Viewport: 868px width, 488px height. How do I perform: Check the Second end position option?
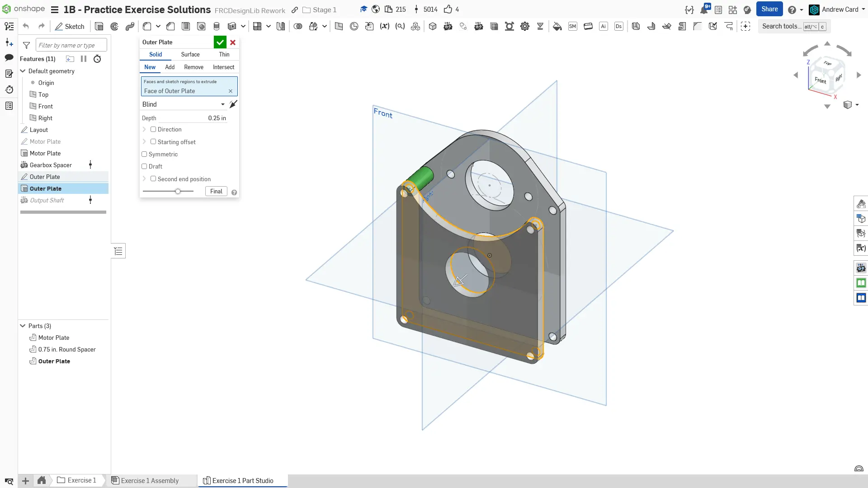153,179
